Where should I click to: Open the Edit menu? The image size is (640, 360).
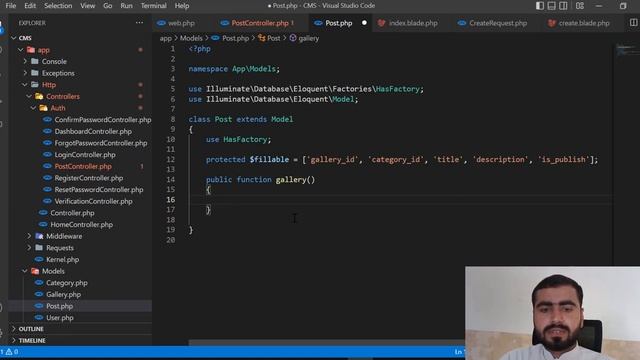[x=30, y=6]
